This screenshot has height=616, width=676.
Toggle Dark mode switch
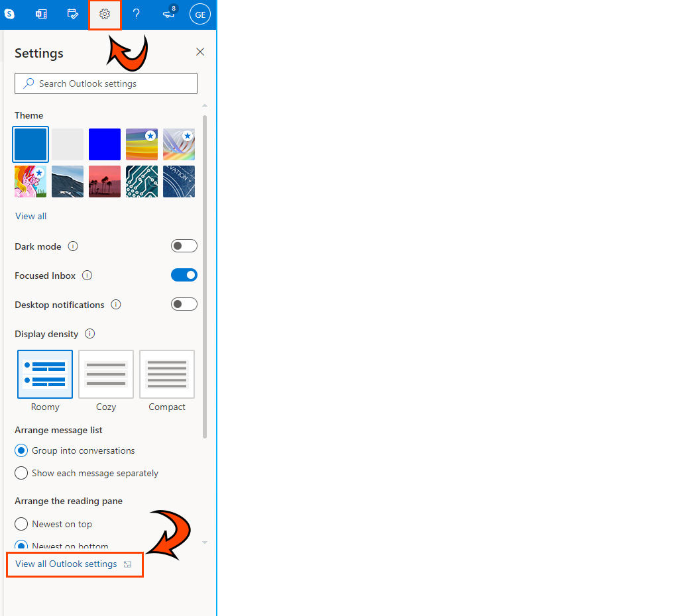(184, 246)
